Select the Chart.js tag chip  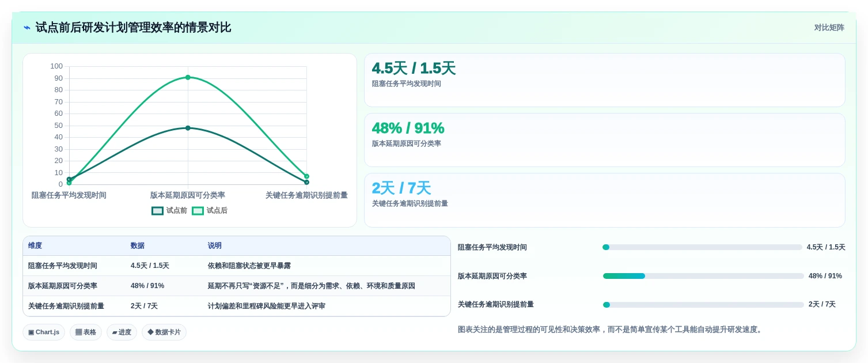(x=44, y=332)
